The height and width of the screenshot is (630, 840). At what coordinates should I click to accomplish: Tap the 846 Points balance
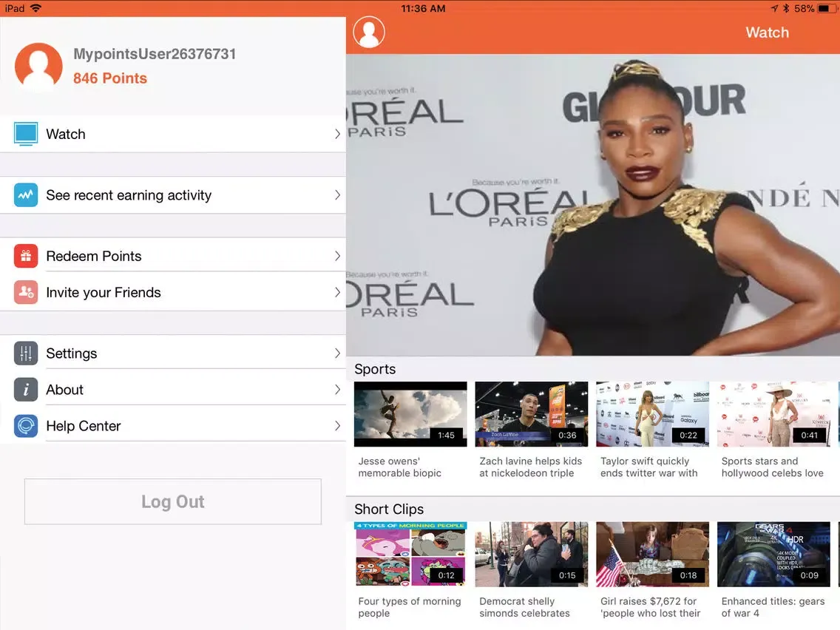(x=110, y=78)
